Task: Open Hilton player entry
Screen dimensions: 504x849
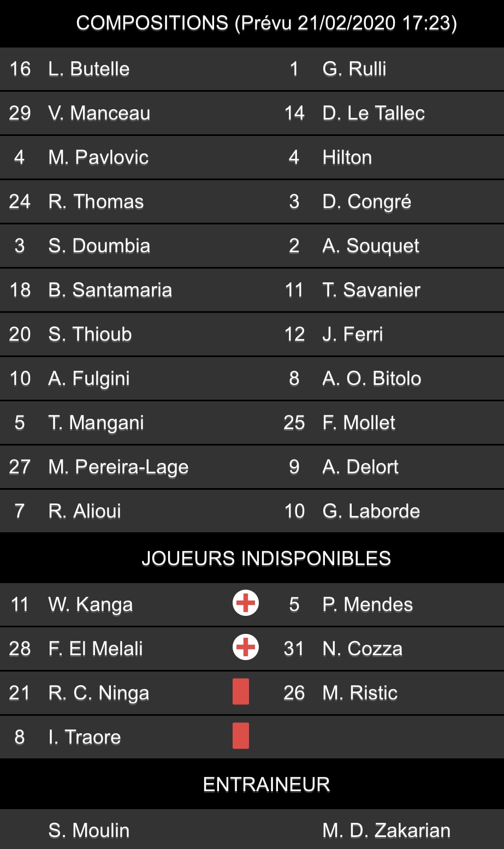Action: [347, 157]
